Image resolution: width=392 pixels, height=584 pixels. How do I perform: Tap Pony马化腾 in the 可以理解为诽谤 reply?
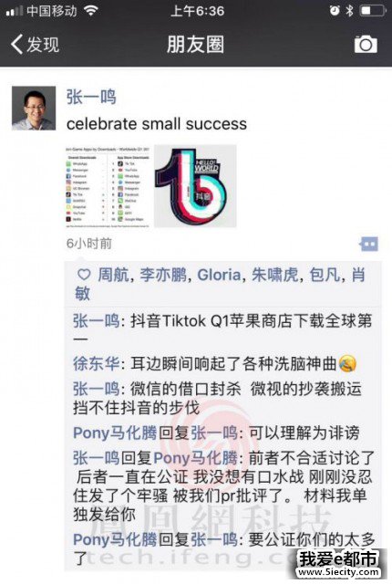click(x=115, y=433)
